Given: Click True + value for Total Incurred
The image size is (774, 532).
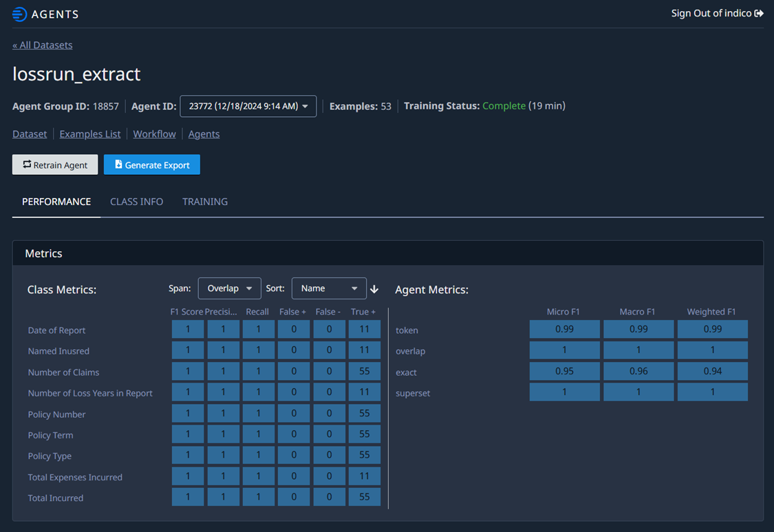Looking at the screenshot, I should [364, 497].
